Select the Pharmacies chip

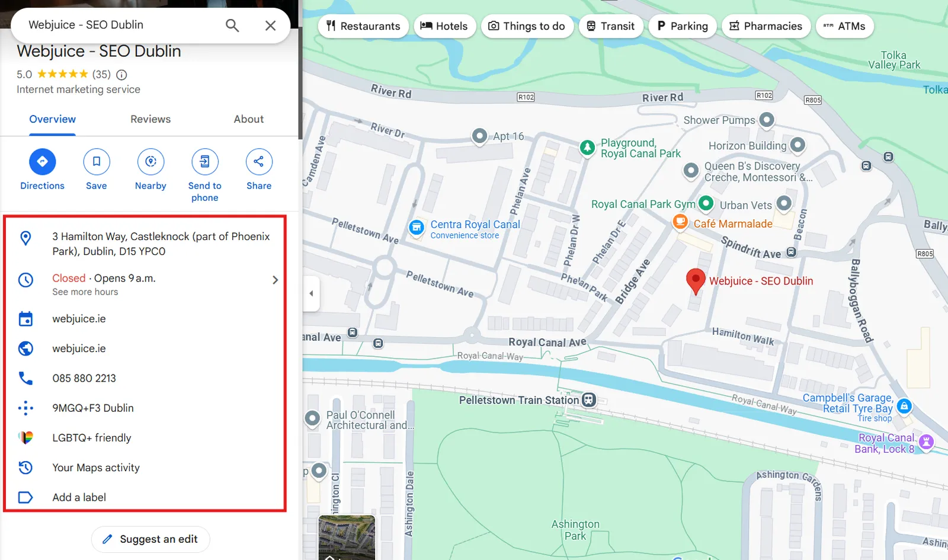[766, 26]
